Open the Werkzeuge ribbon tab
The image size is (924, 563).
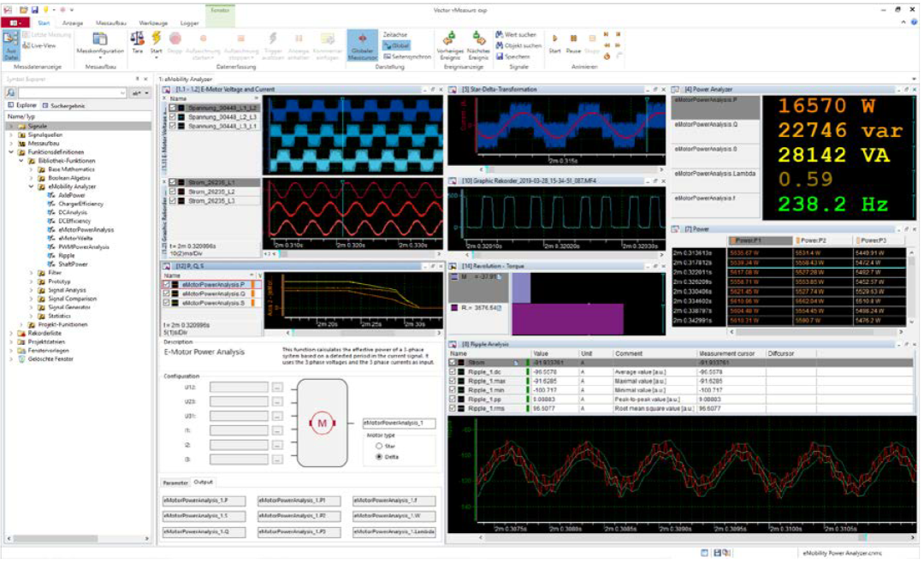[153, 23]
